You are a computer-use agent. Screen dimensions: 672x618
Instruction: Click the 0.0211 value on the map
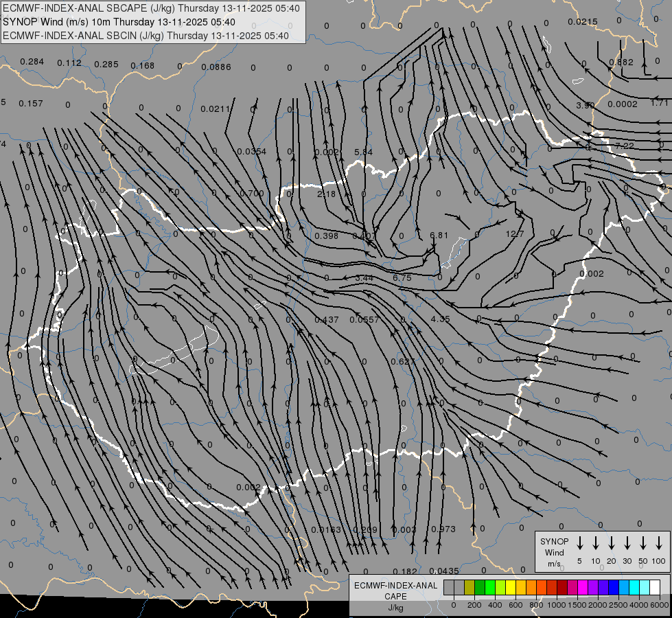(x=215, y=109)
